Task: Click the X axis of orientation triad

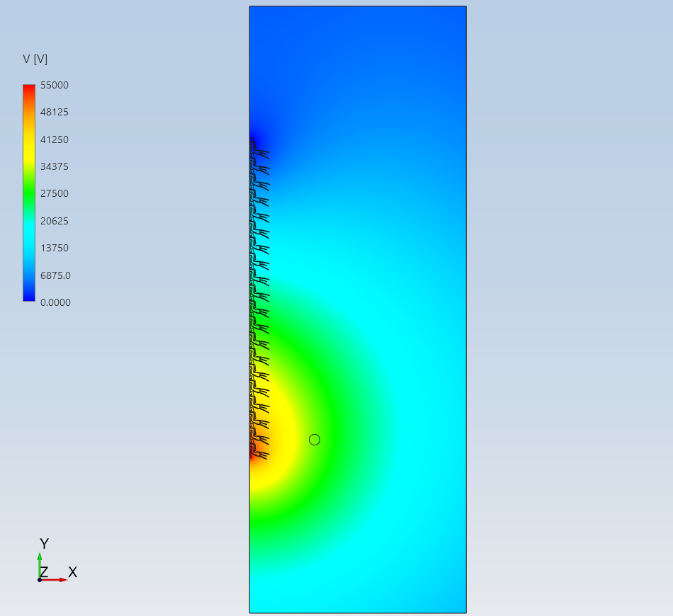Action: 54,580
